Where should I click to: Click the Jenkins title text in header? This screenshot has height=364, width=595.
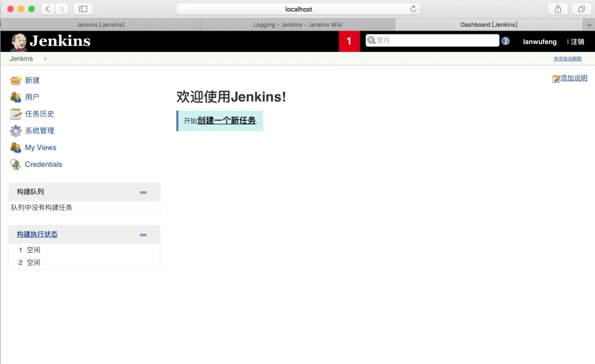point(60,41)
